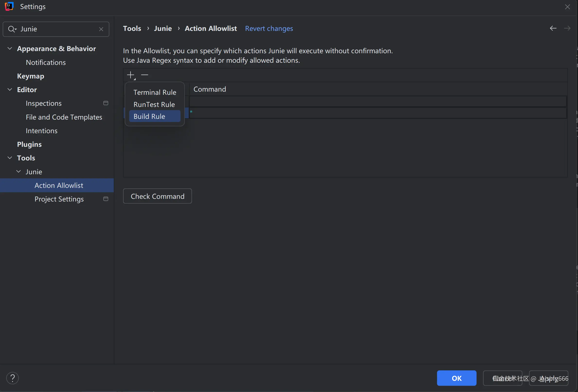Open help via question mark icon
Image resolution: width=578 pixels, height=392 pixels.
pyautogui.click(x=12, y=378)
